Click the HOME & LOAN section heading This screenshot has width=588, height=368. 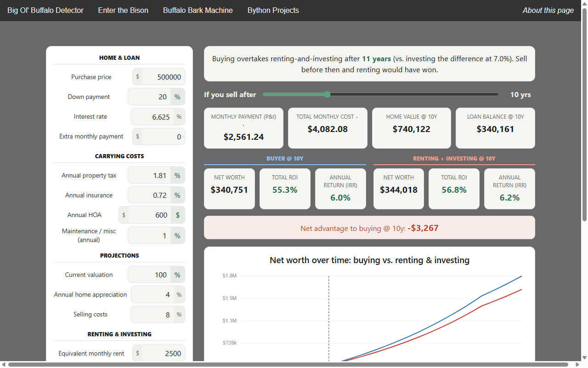(119, 57)
